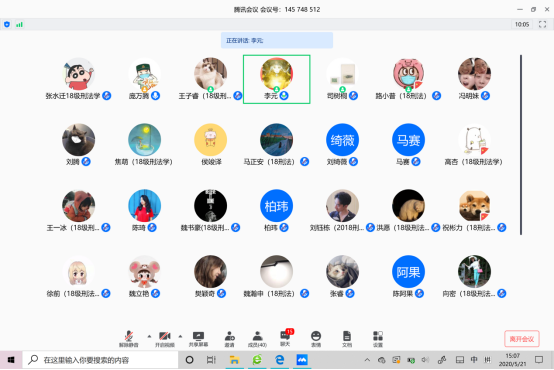Viewport: 554px width, 370px height.
Task: Toggle fullscreen mode icon at top right
Action: 542,24
